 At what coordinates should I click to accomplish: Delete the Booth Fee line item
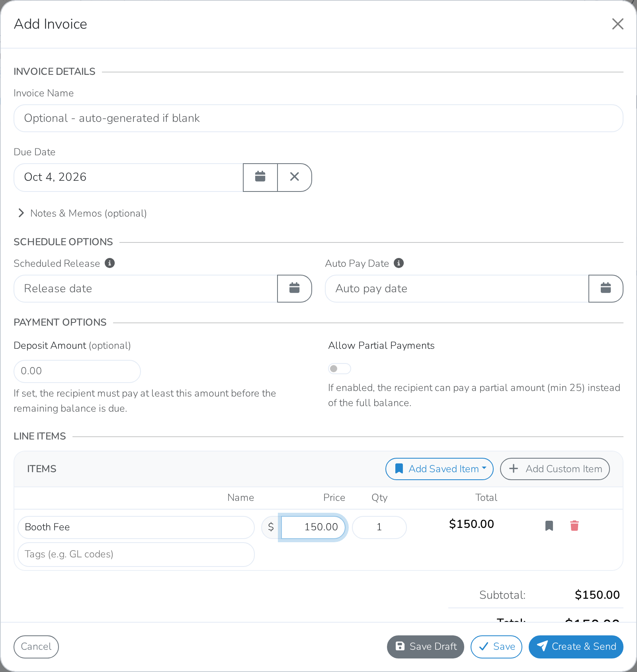tap(574, 526)
